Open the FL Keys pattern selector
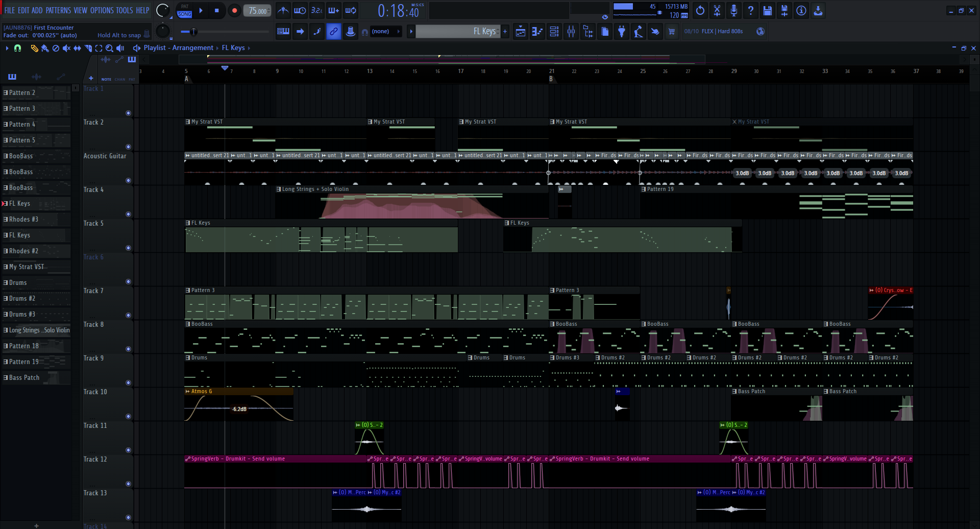The height and width of the screenshot is (529, 980). pos(457,32)
